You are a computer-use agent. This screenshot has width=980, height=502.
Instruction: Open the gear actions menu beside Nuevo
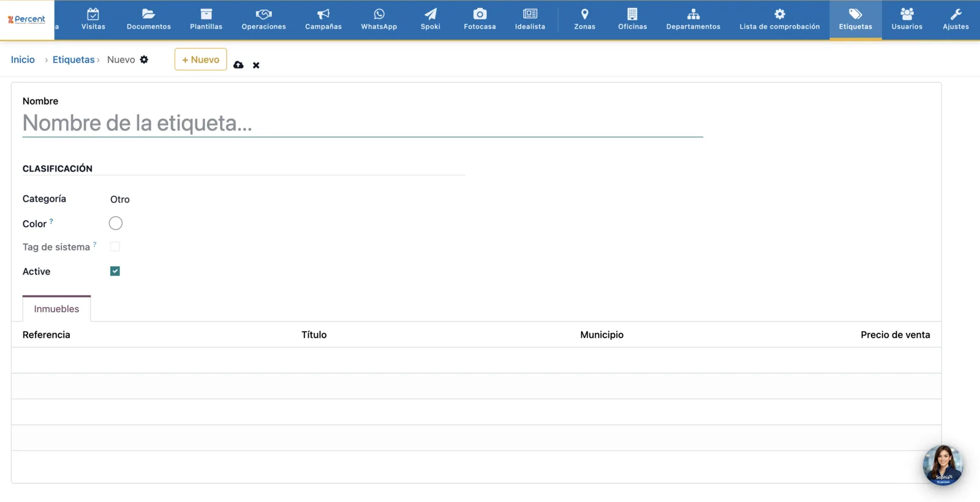tap(144, 59)
